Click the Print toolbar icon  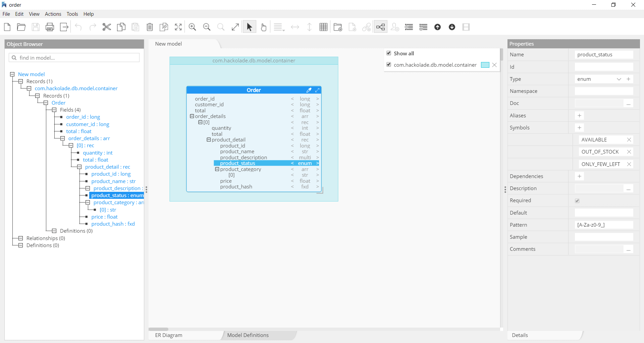tap(50, 27)
